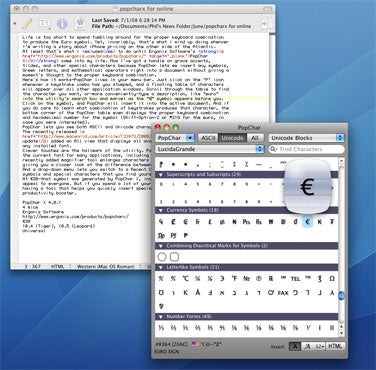
Task: Click the US flag keyboard layout icon
Action: pos(195,343)
